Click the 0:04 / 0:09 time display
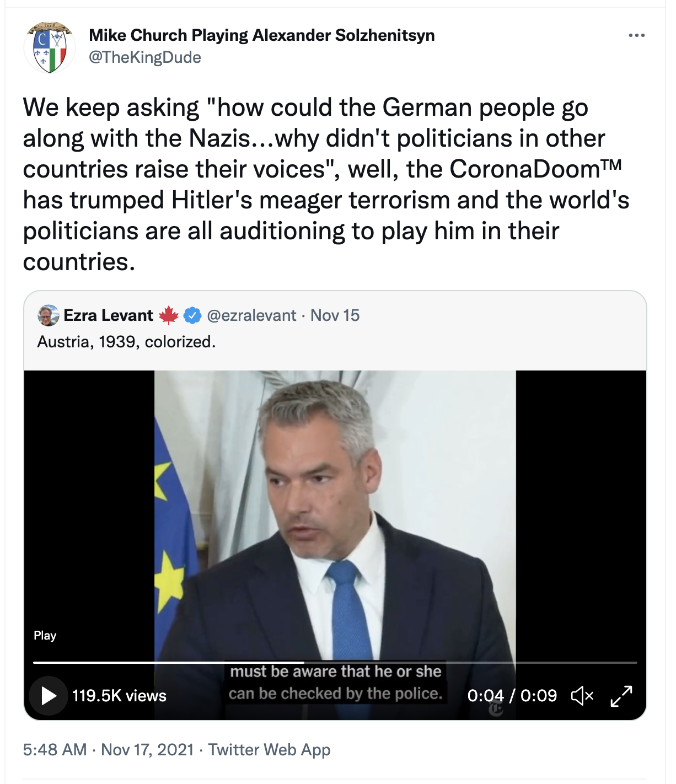Image resolution: width=676 pixels, height=784 pixels. tap(512, 696)
